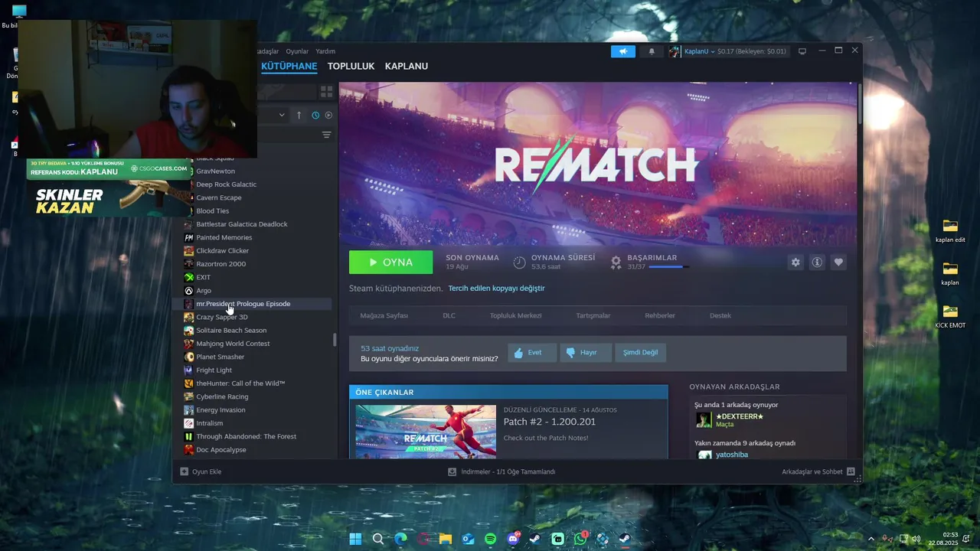Click the main page scrollbar
The width and height of the screenshot is (980, 551).
coord(859,103)
